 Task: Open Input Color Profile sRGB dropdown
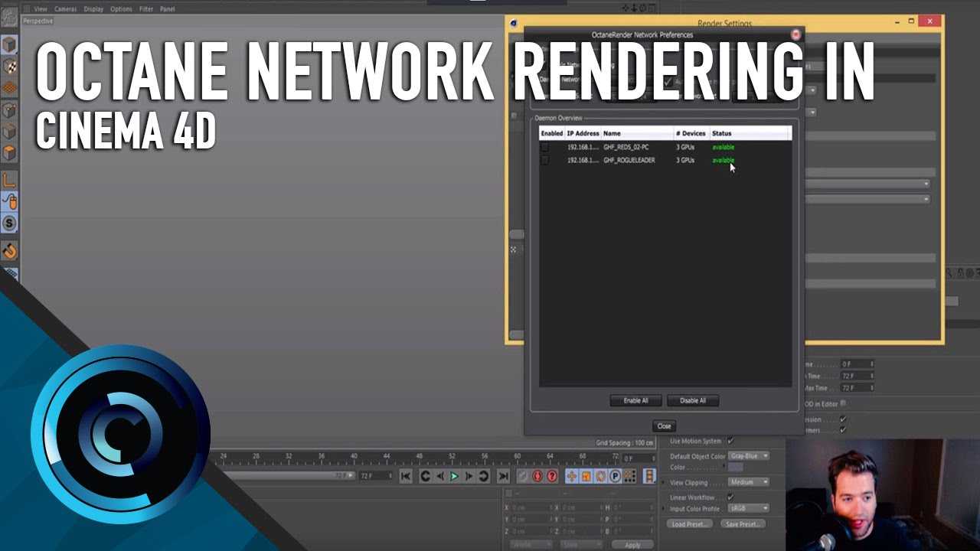pyautogui.click(x=748, y=508)
